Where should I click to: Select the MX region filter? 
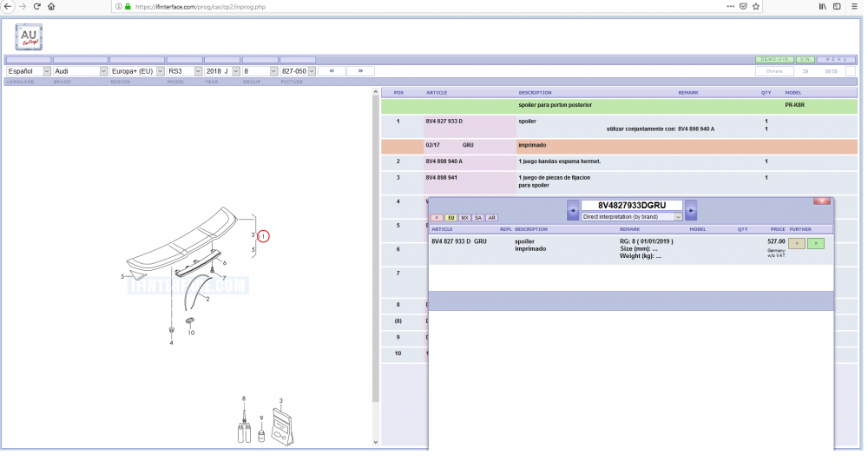(x=464, y=218)
